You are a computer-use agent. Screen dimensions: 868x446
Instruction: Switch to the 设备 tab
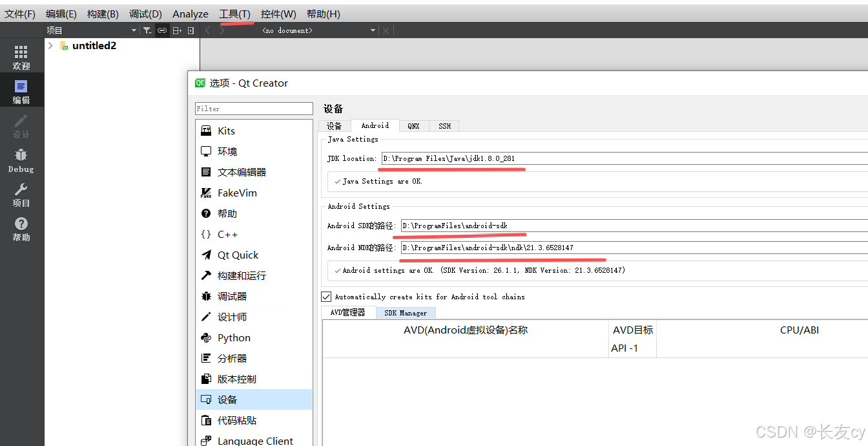334,126
